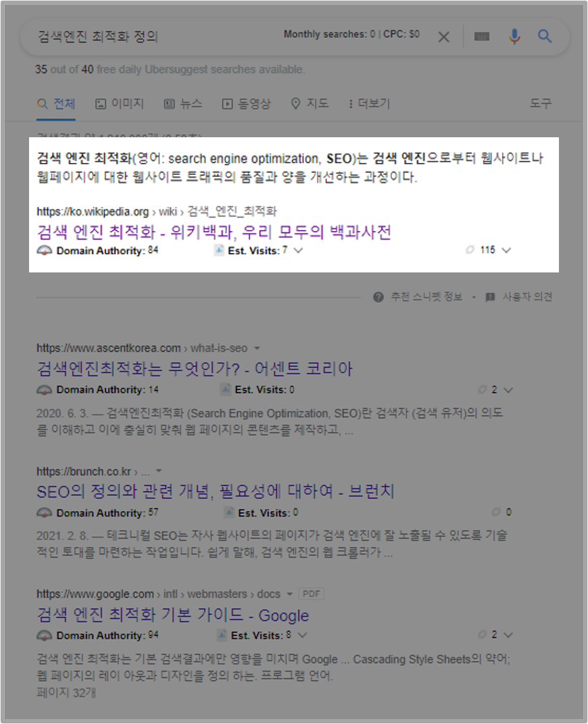Click the Domain Authority gauge icon on Wikipedia result
The image size is (588, 724).
[x=44, y=250]
